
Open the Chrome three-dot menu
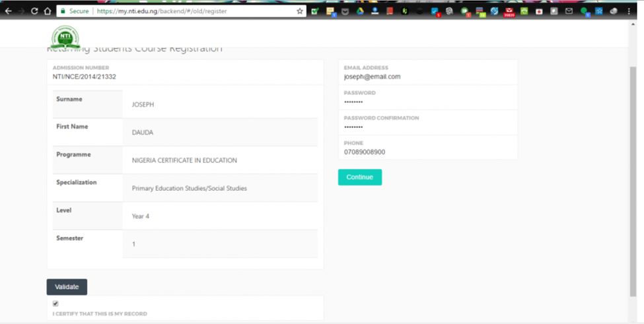tap(629, 11)
